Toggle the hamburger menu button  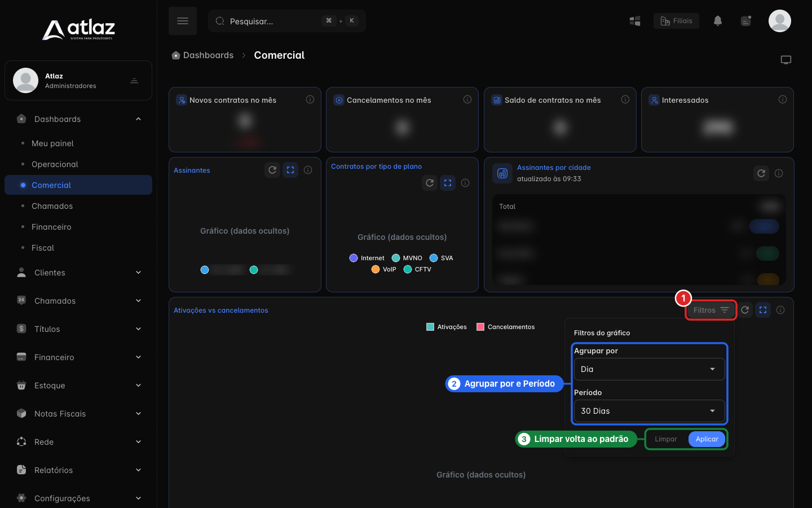183,21
